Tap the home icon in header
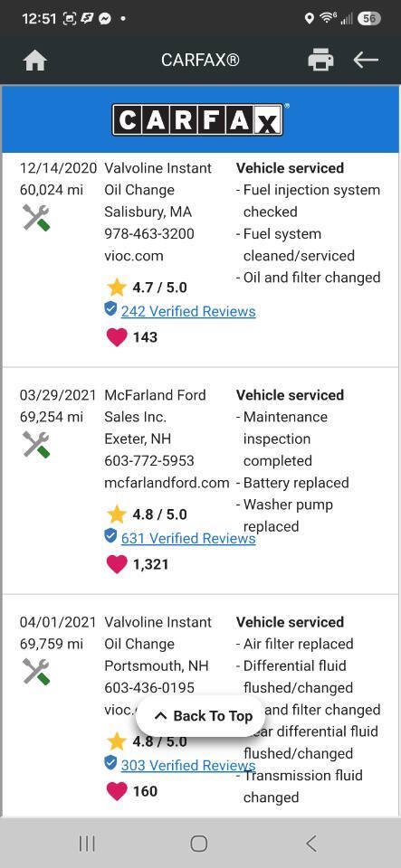Viewport: 401px width, 868px height. [x=34, y=60]
